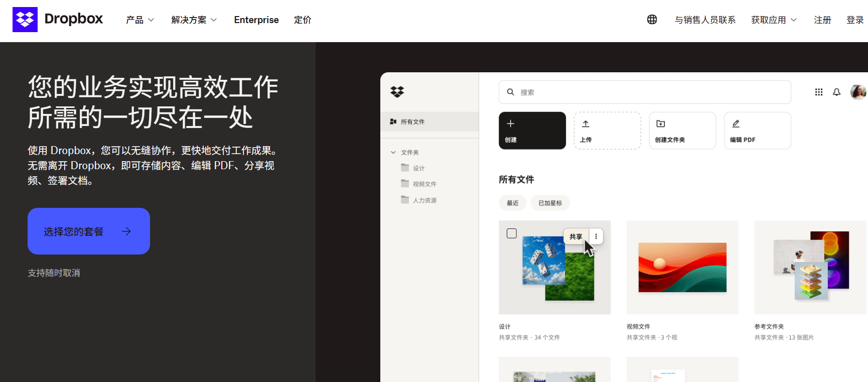Viewport: 868px width, 382px height.
Task: Open the 定价 pricing page
Action: pyautogui.click(x=303, y=20)
